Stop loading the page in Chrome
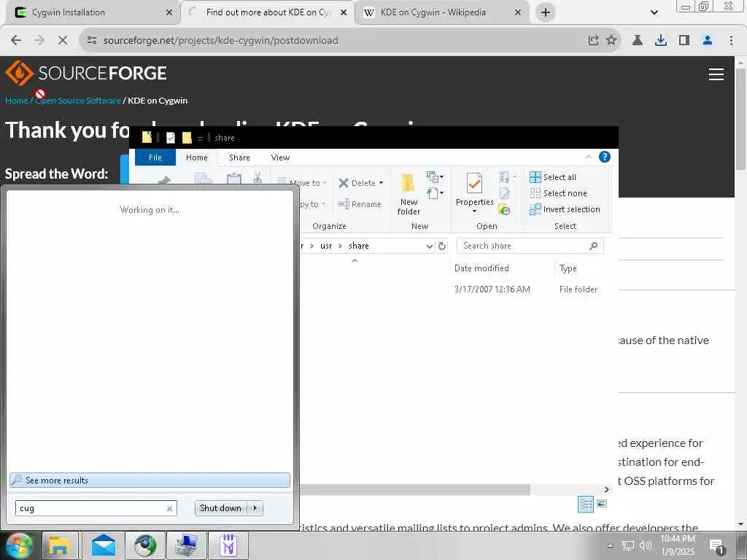 [63, 41]
